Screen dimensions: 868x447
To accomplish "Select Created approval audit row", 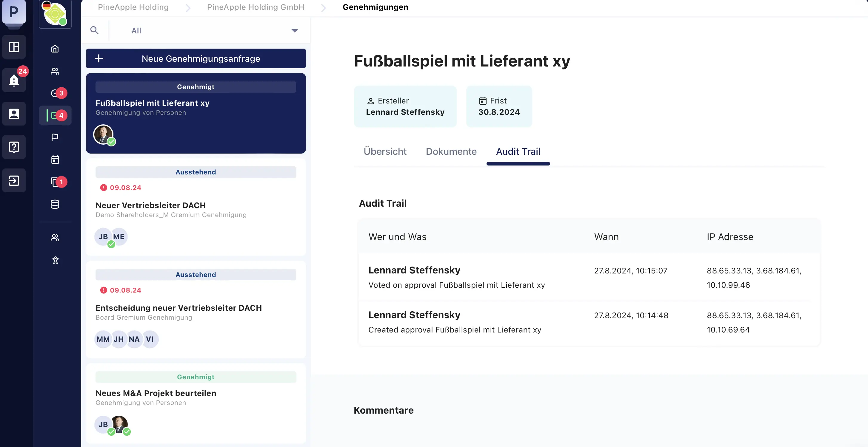I will (x=589, y=322).
